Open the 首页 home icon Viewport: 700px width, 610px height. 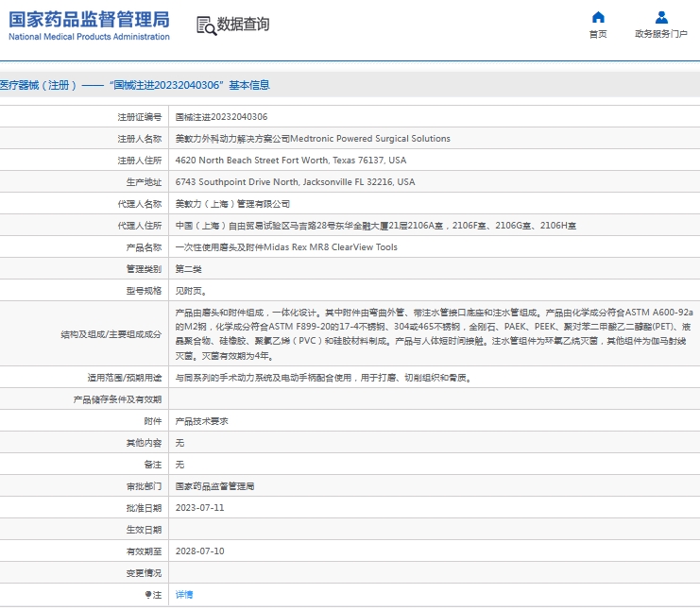[598, 17]
